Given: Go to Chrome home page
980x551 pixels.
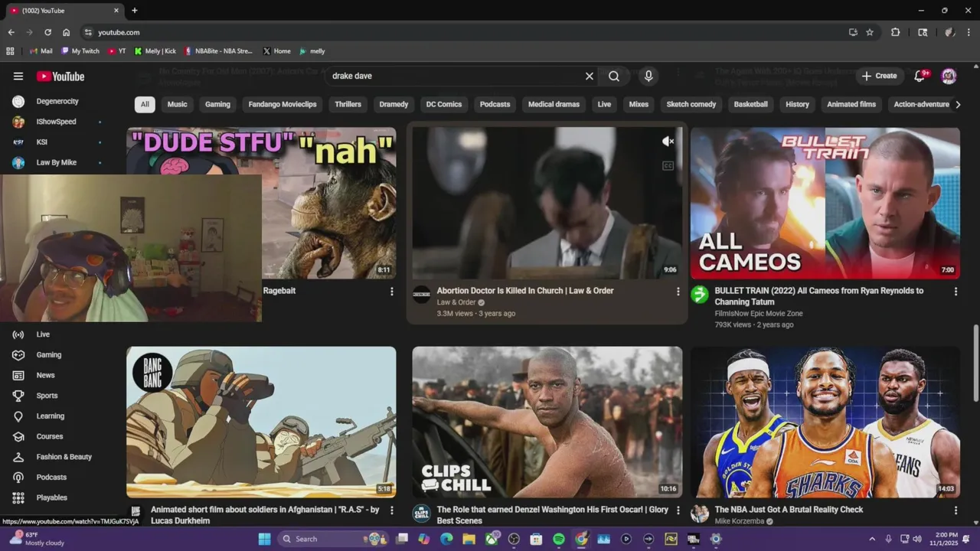Looking at the screenshot, I should pyautogui.click(x=67, y=32).
